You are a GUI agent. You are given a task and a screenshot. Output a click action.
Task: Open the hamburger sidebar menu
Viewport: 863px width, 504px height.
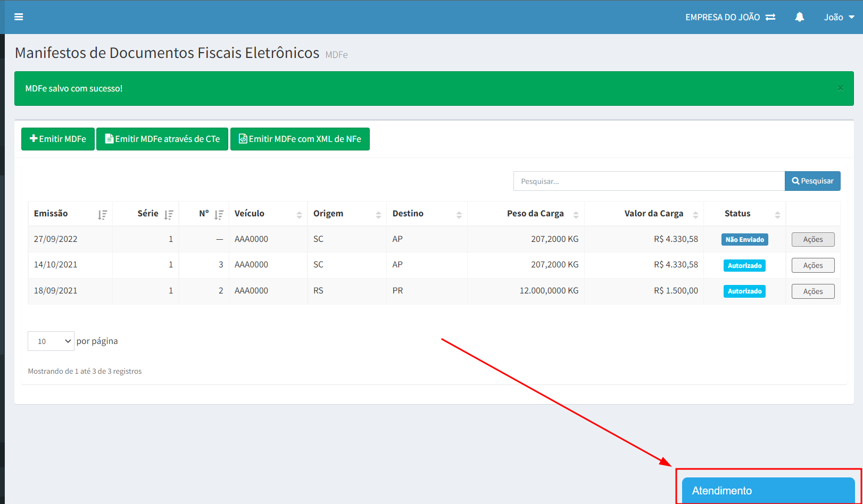click(19, 17)
